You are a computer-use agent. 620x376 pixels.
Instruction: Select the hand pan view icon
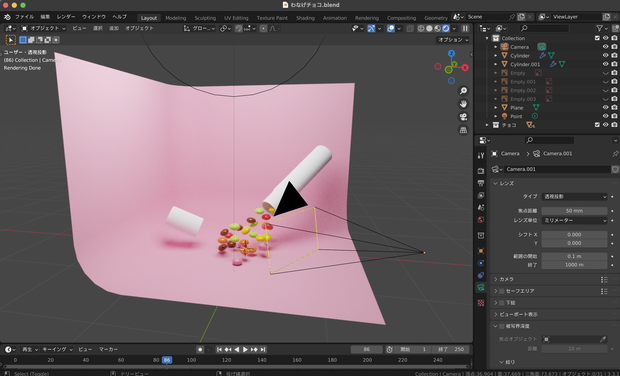(463, 104)
